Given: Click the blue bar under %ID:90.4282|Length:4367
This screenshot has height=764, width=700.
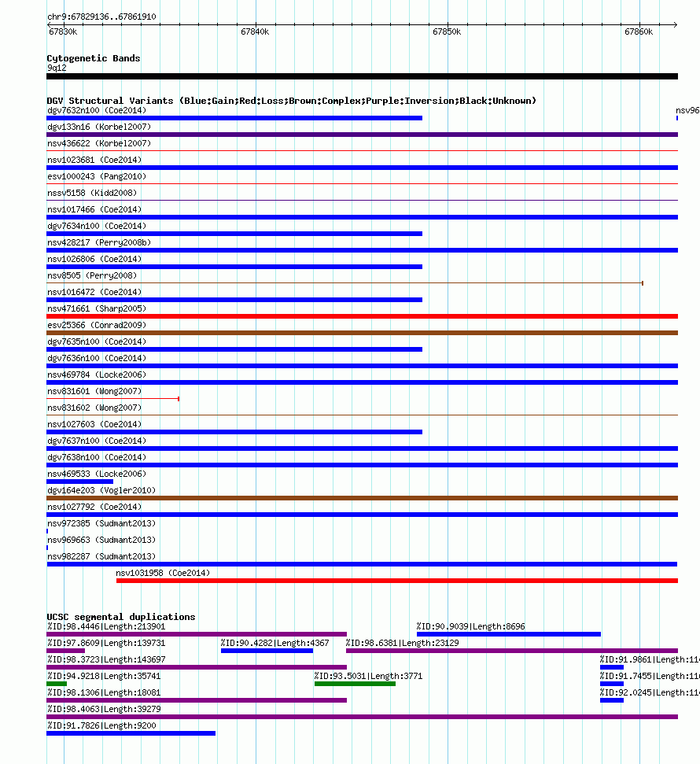Looking at the screenshot, I should (x=267, y=651).
